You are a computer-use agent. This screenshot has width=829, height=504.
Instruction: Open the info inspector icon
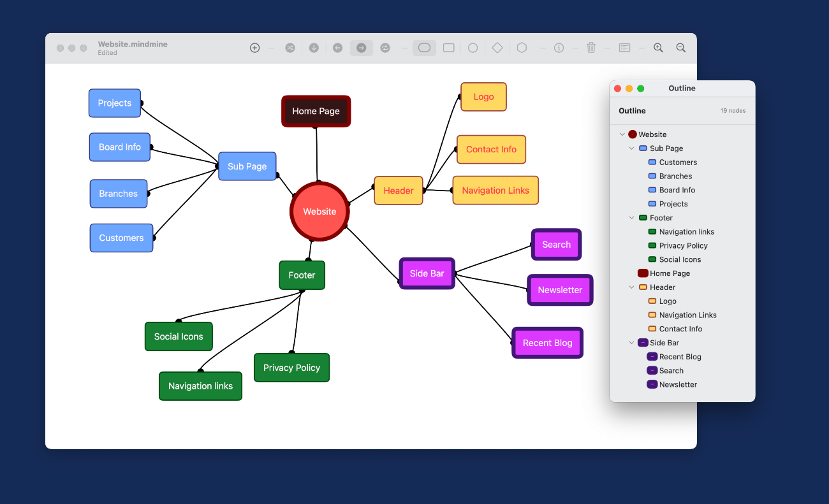pyautogui.click(x=559, y=48)
